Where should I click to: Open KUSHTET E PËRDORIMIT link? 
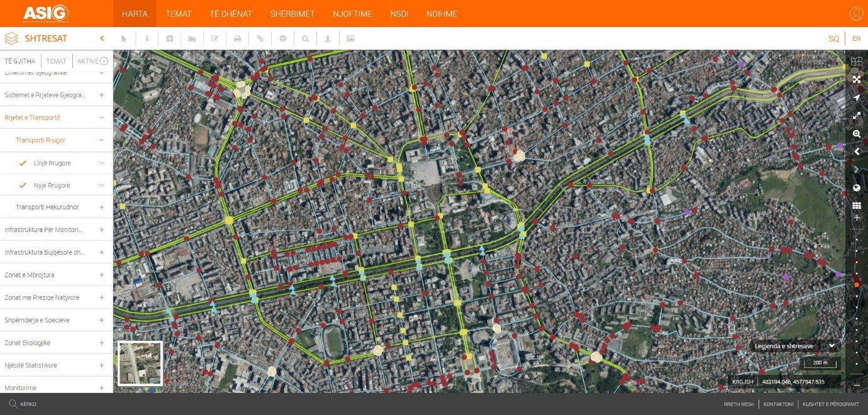click(x=830, y=404)
